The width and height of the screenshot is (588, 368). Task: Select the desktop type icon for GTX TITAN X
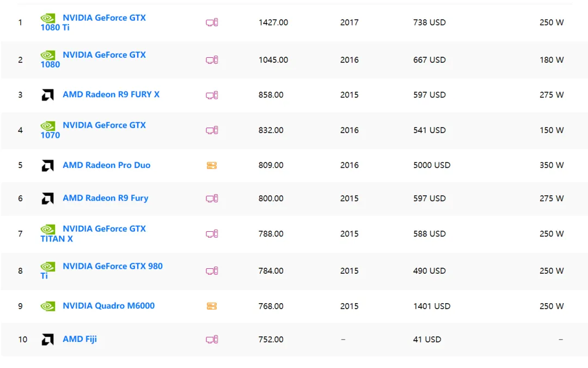point(212,234)
